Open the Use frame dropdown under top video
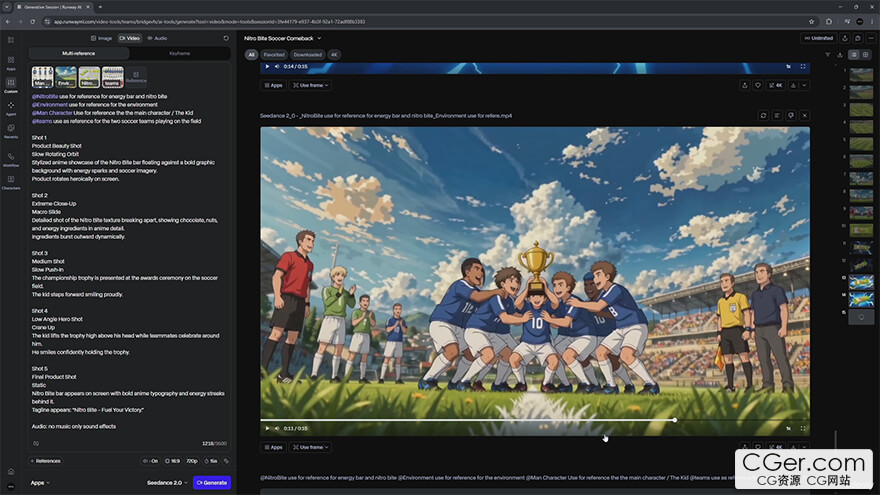 tap(310, 85)
